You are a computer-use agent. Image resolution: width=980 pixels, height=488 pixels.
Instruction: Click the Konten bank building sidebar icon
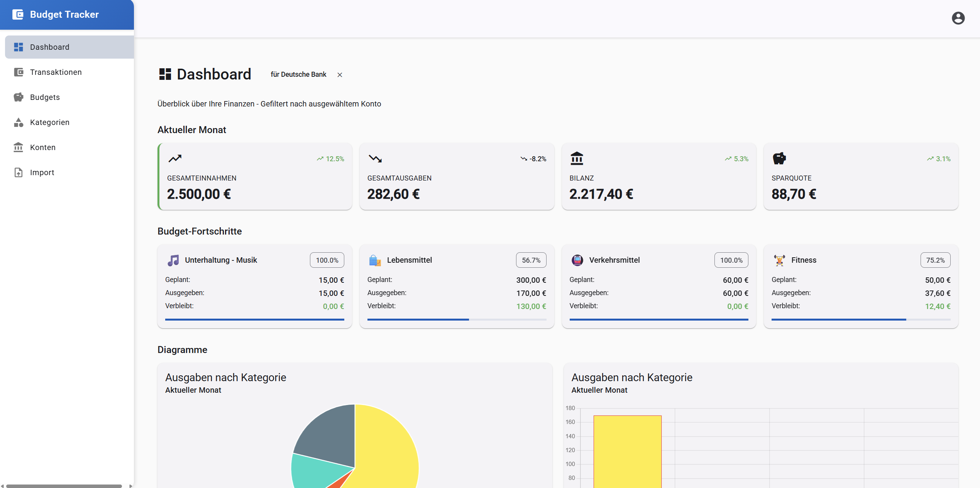click(x=19, y=147)
